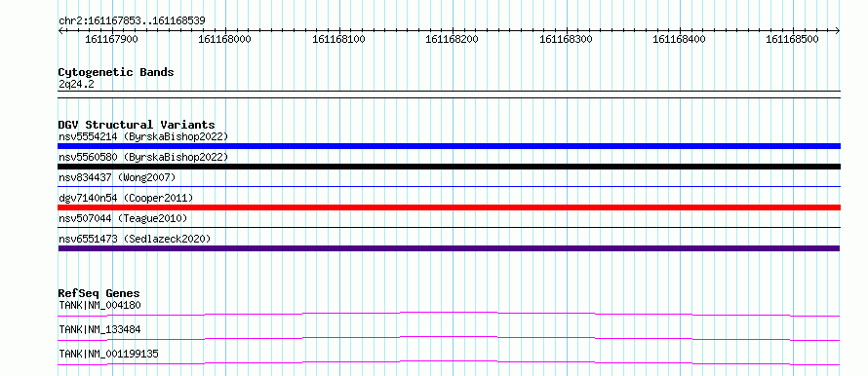Click ruler position 161168500
The width and height of the screenshot is (868, 376).
[x=792, y=39]
